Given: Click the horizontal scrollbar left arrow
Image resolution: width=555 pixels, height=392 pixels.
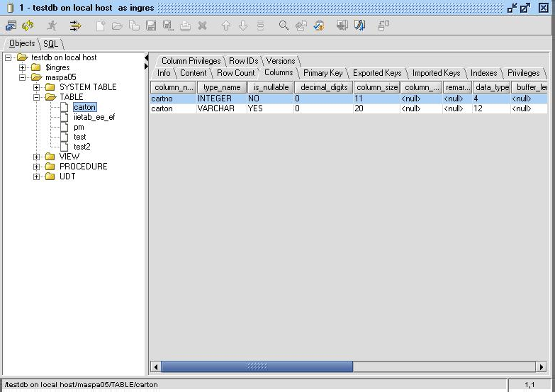Looking at the screenshot, I should point(156,367).
